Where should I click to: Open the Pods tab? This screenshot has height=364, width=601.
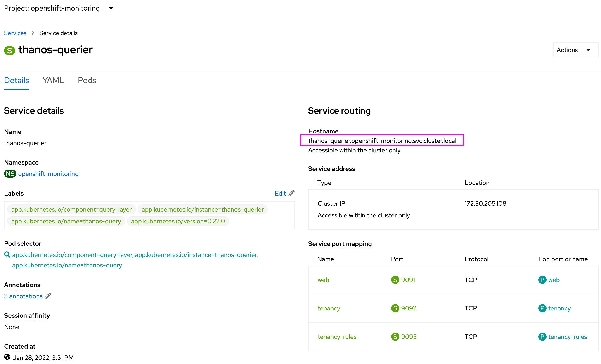[87, 80]
